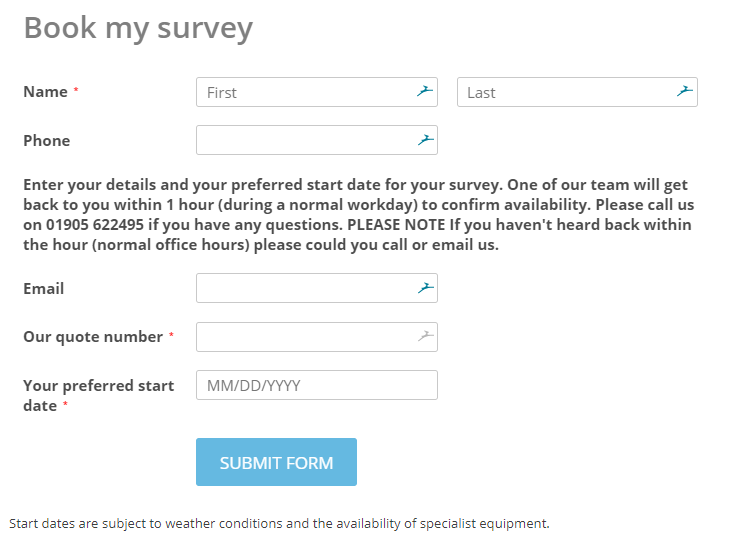743x552 pixels.
Task: Click the "Our quote number" label
Action: pos(93,337)
